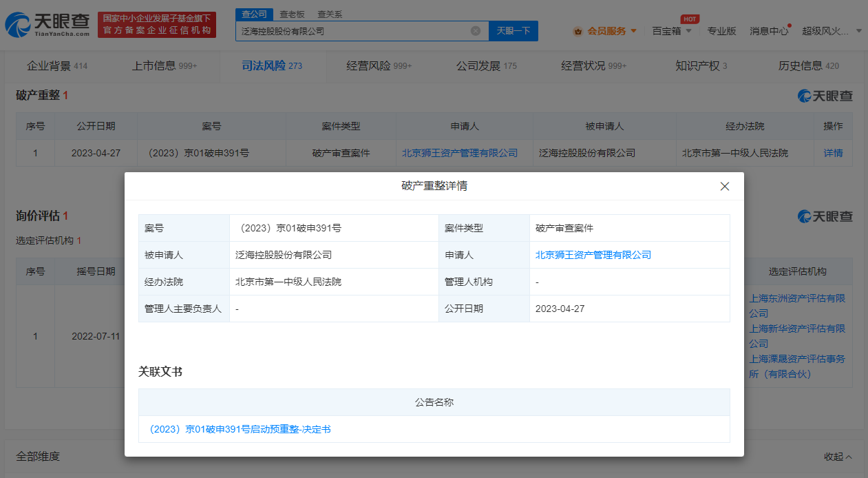Switch to 历史信息 tab
The image size is (868, 478).
click(809, 66)
